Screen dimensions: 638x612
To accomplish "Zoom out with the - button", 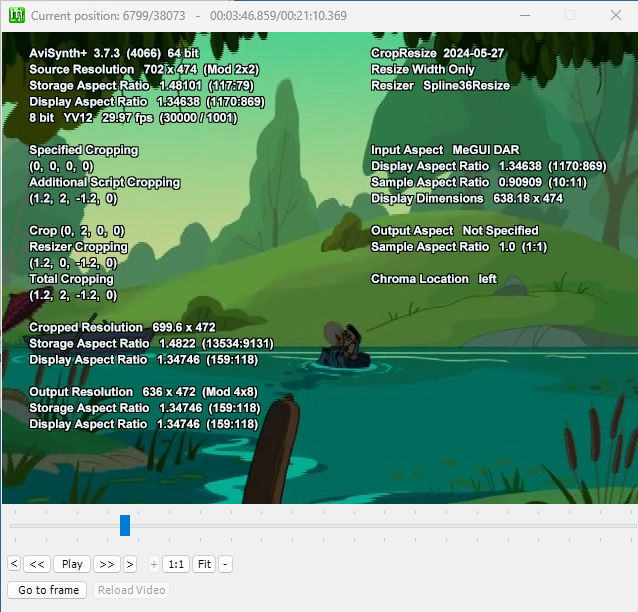I will [x=225, y=564].
